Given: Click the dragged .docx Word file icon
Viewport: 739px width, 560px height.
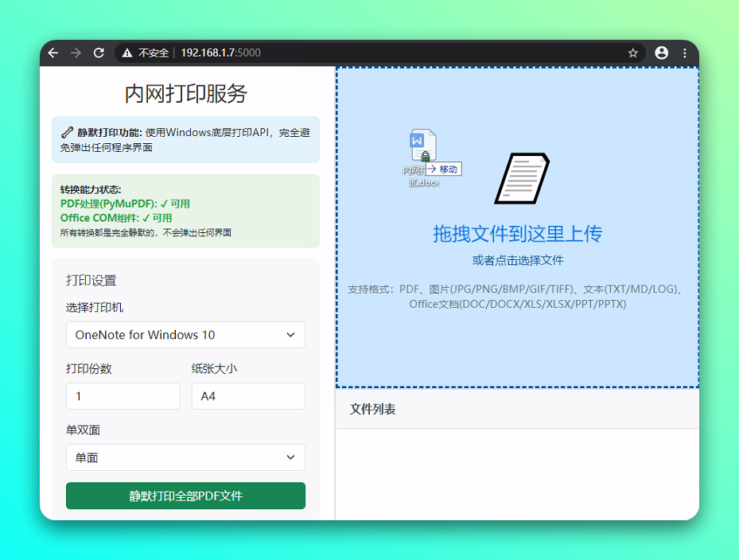Looking at the screenshot, I should [423, 146].
